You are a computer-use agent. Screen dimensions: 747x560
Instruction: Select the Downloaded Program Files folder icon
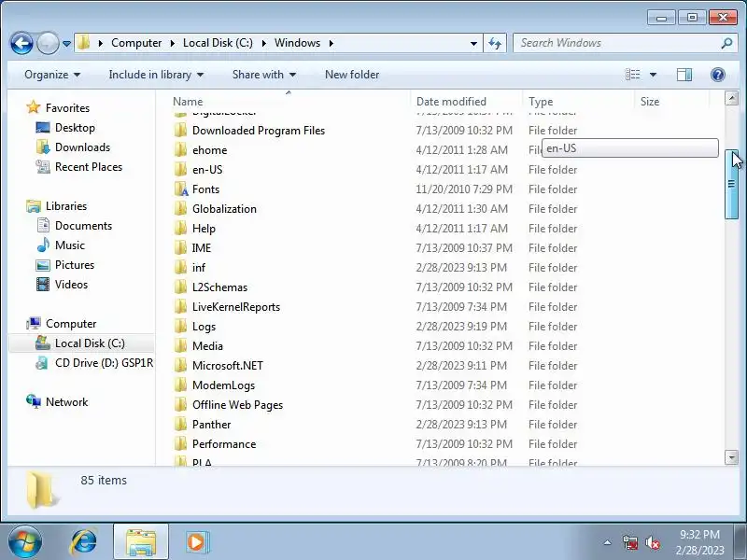click(180, 131)
